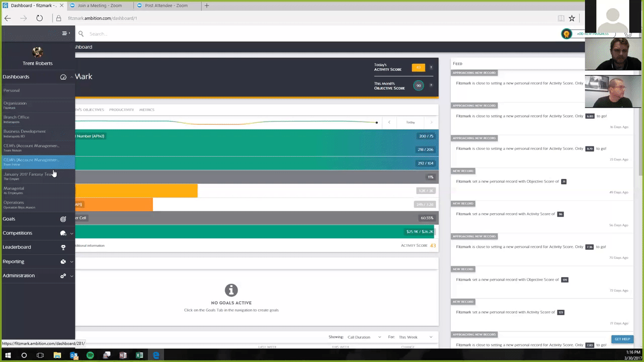Open the highlighted CEM's Team Heine dashboard
This screenshot has height=362, width=644.
tap(37, 161)
